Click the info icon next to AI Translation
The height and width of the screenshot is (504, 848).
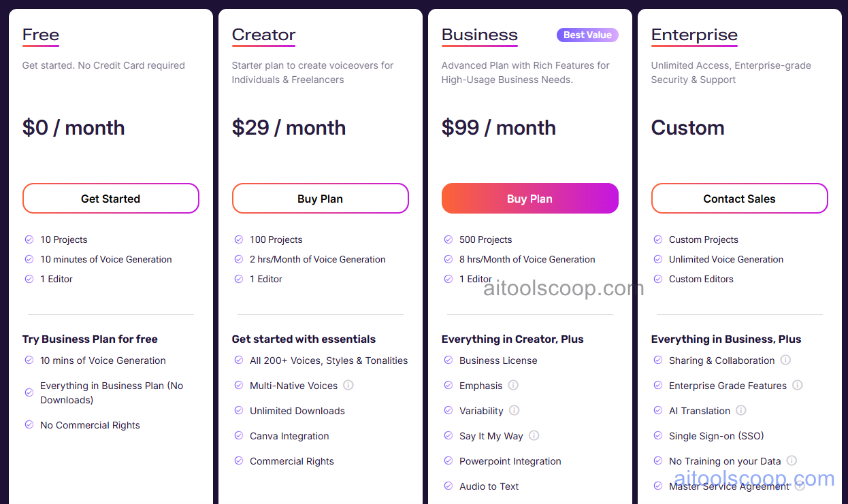pyautogui.click(x=742, y=411)
